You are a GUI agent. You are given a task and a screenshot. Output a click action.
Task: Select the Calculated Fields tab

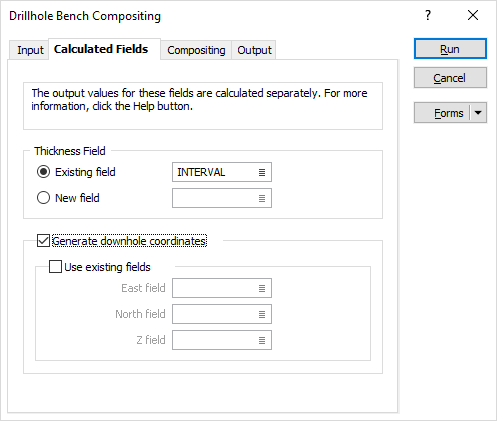click(x=101, y=49)
